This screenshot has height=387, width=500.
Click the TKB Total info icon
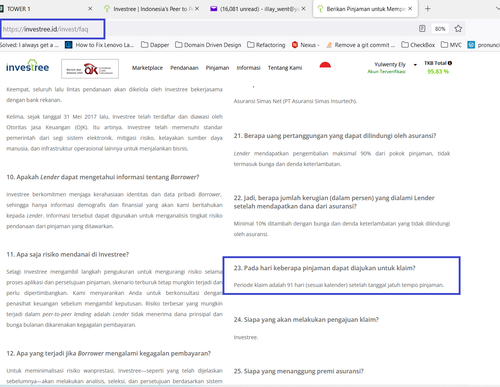tap(450, 63)
